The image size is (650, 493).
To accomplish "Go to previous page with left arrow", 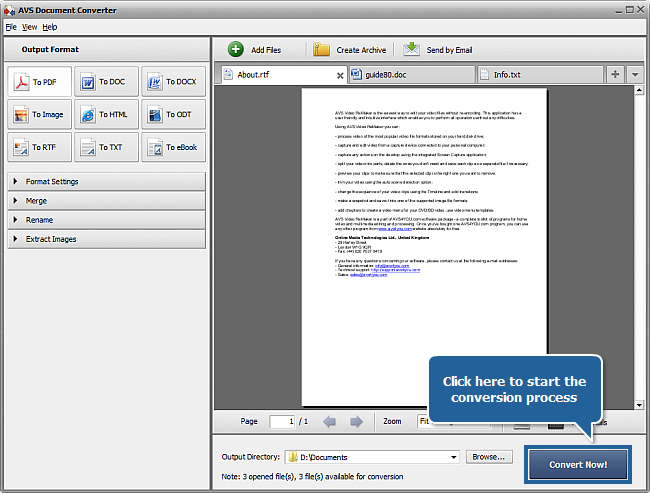I will 330,422.
